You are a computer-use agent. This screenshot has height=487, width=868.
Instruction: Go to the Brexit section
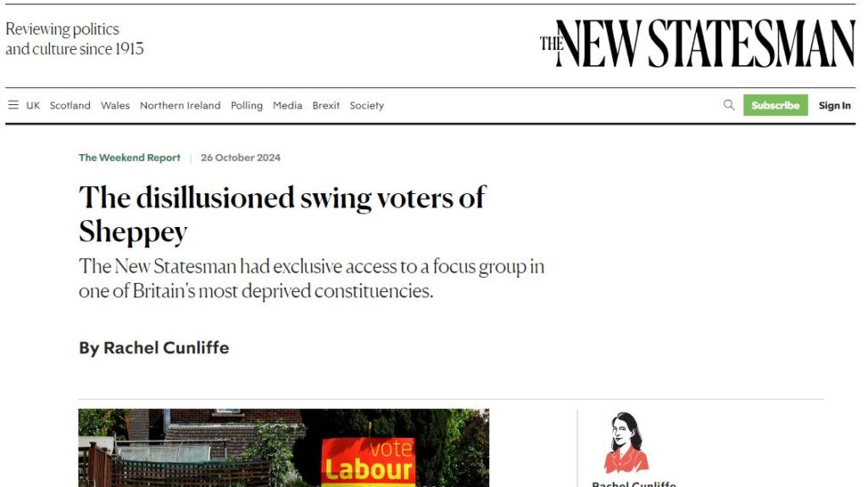point(326,106)
